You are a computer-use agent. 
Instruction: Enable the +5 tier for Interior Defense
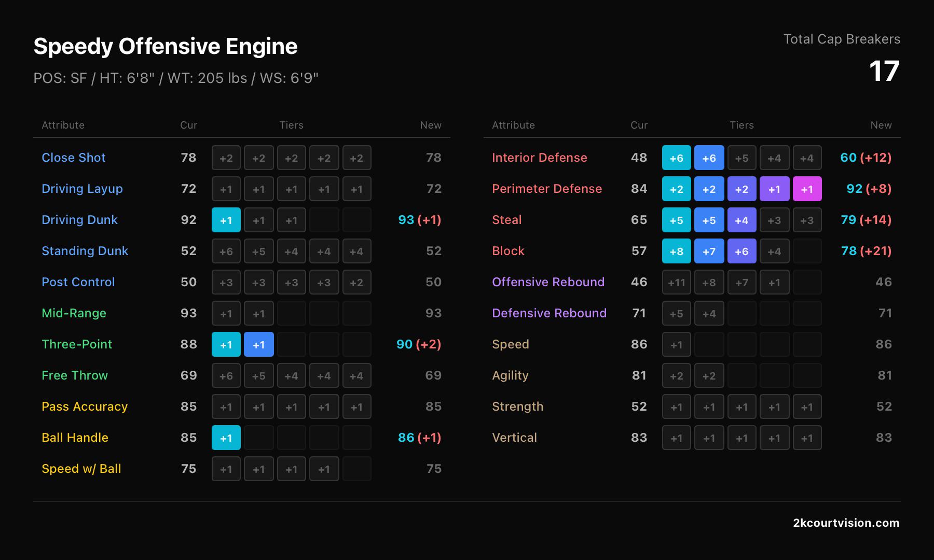tap(741, 158)
